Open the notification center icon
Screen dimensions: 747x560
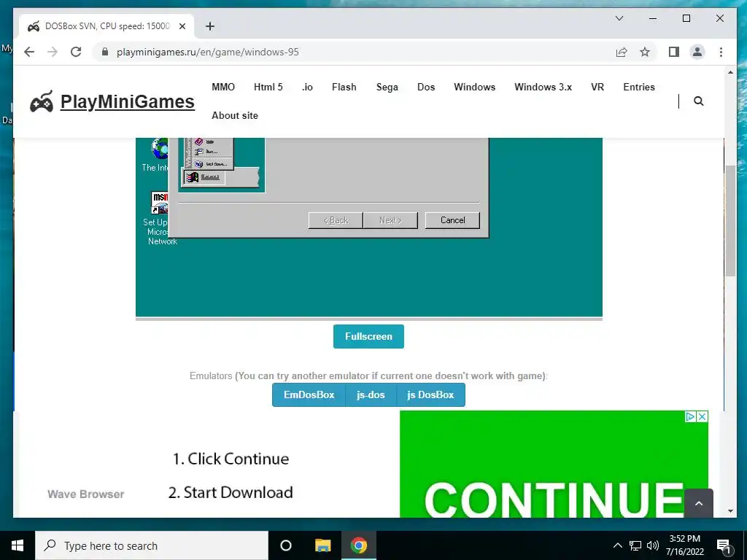point(724,546)
